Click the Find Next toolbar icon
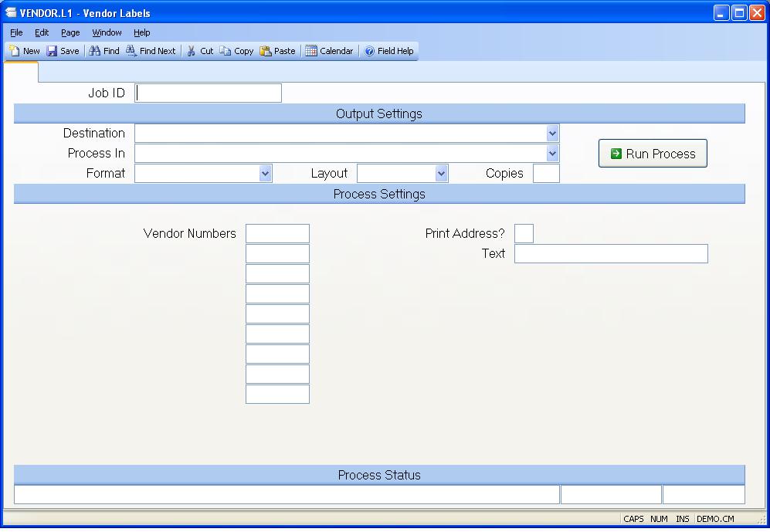Image resolution: width=770 pixels, height=532 pixels. [x=131, y=51]
